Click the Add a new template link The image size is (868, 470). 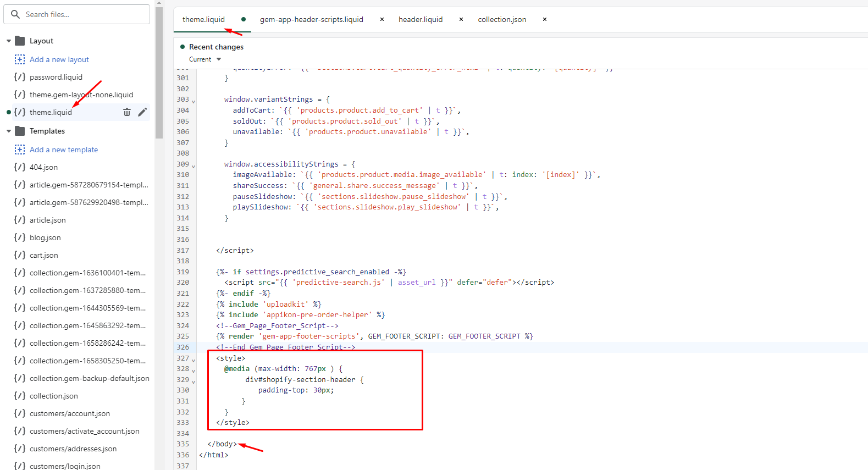click(64, 150)
